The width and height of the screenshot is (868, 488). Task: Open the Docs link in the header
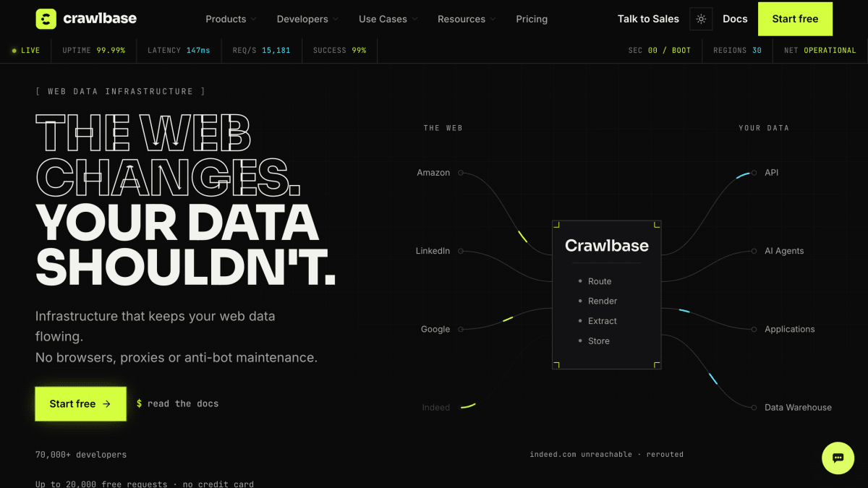pyautogui.click(x=735, y=19)
